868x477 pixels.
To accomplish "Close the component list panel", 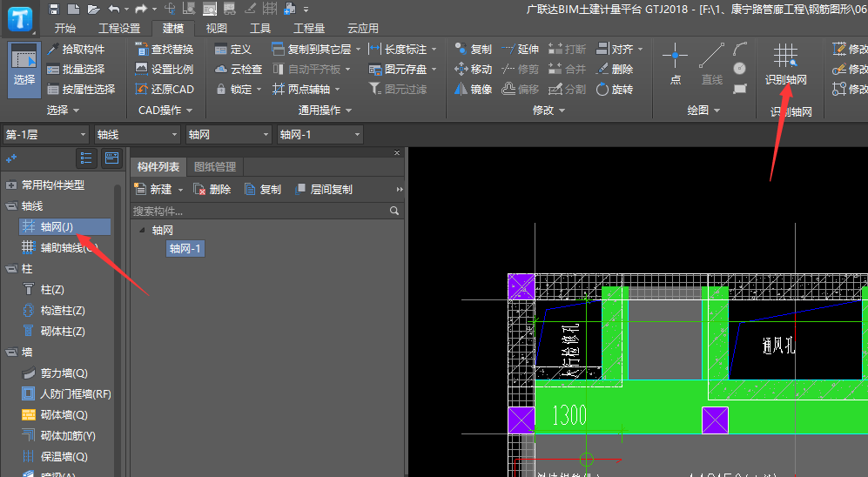I will point(397,152).
